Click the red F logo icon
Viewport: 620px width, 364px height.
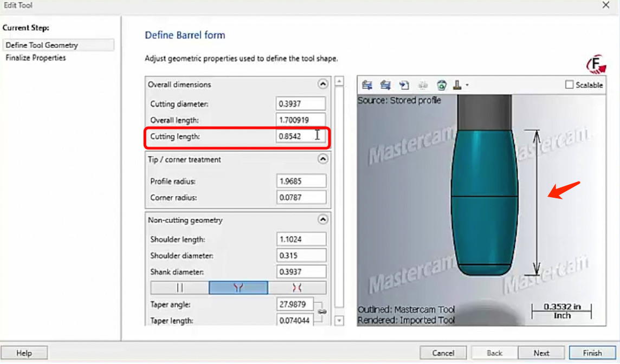pos(596,64)
